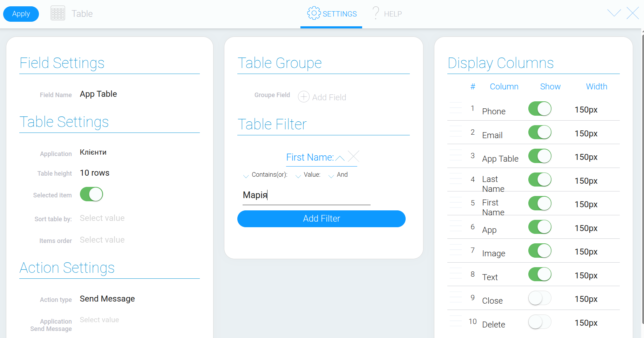
Task: Click the Settings gear icon
Action: tap(314, 13)
